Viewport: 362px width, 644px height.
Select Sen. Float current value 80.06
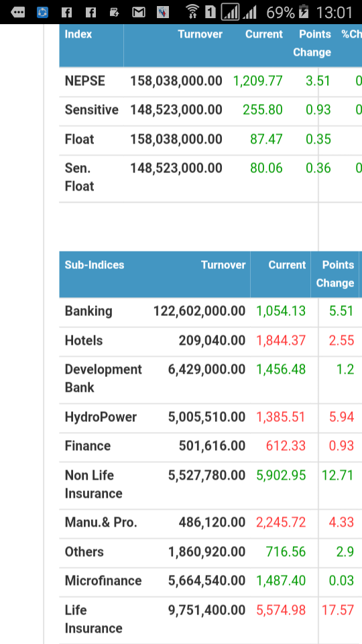[x=266, y=168]
